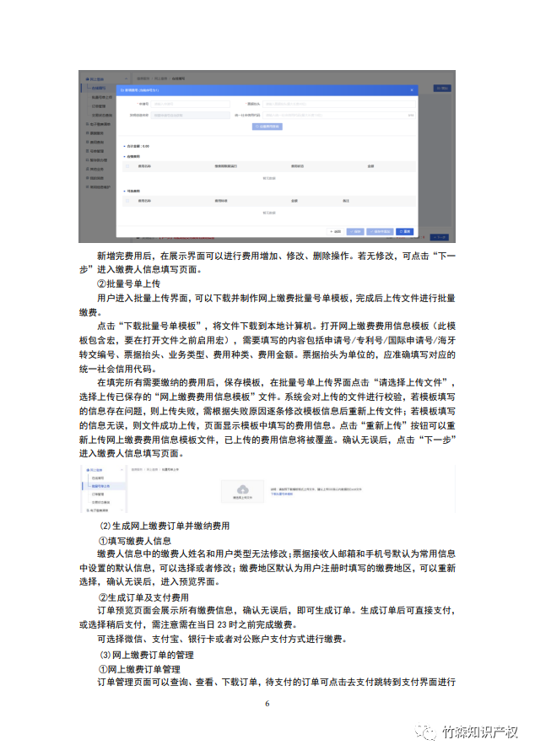Click the 票据抬头 input field in the dialog

point(339,104)
